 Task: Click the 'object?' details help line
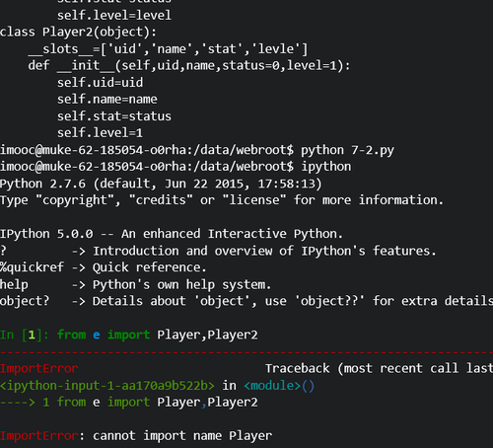(x=246, y=301)
